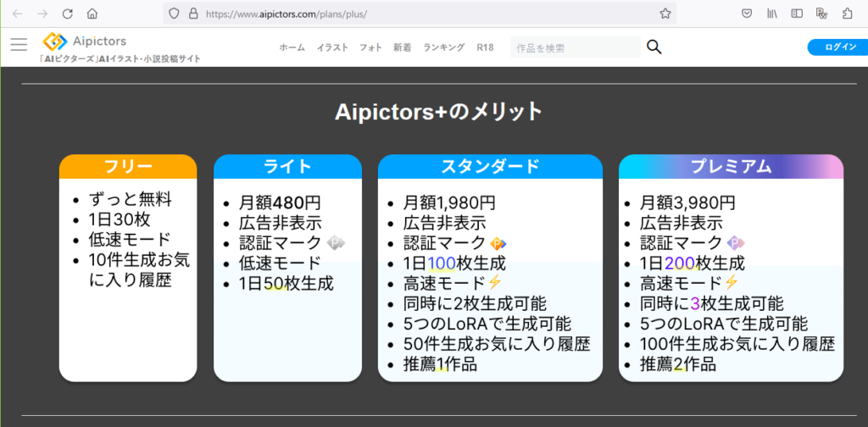Open the hamburger site menu
The image size is (868, 427).
pos(19,44)
